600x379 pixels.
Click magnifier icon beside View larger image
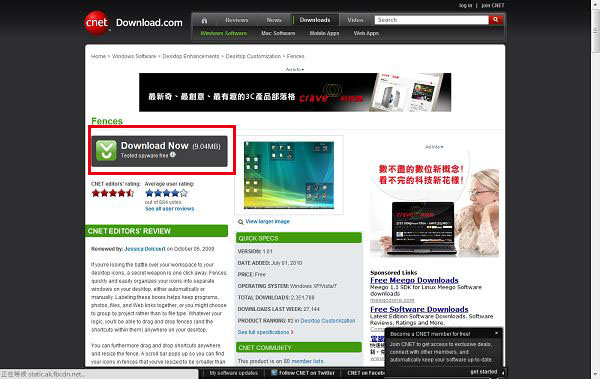point(241,222)
